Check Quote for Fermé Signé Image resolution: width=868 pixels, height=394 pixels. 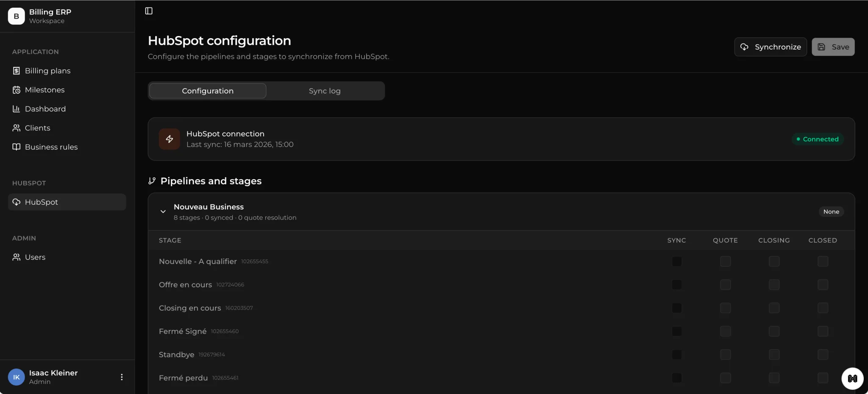(x=726, y=331)
